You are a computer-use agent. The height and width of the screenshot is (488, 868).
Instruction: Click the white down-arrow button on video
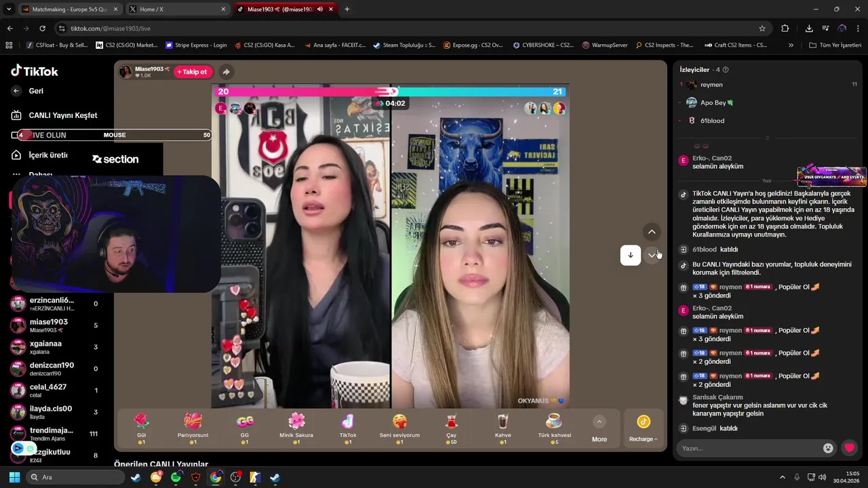[631, 255]
